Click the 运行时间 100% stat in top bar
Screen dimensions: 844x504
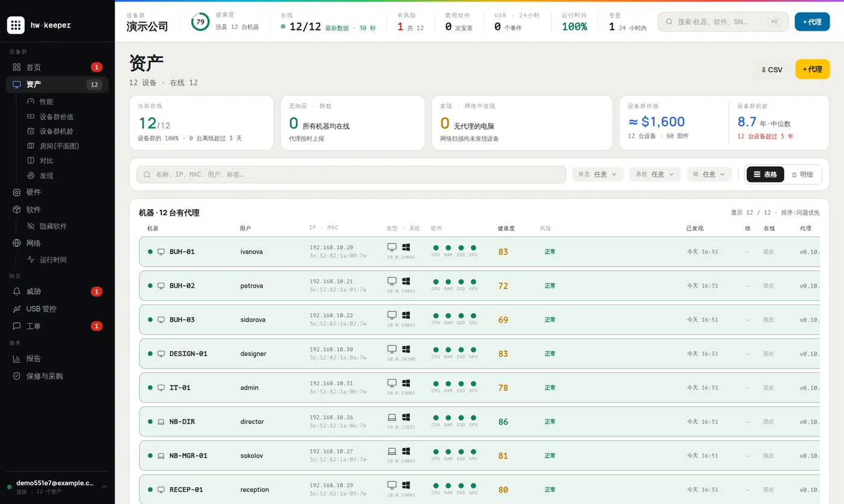574,22
